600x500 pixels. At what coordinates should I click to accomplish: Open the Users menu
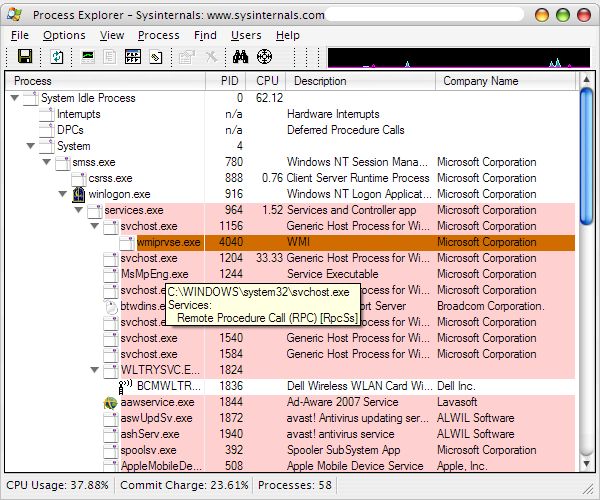coord(246,35)
